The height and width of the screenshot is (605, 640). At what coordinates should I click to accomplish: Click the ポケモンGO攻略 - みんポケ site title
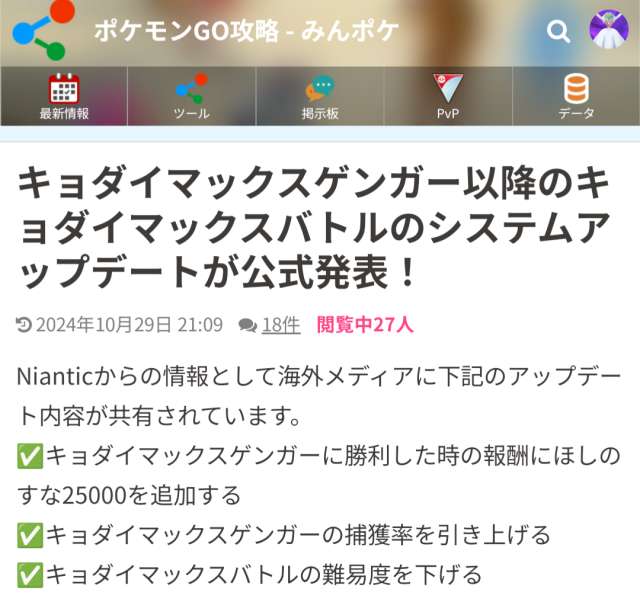click(x=247, y=31)
